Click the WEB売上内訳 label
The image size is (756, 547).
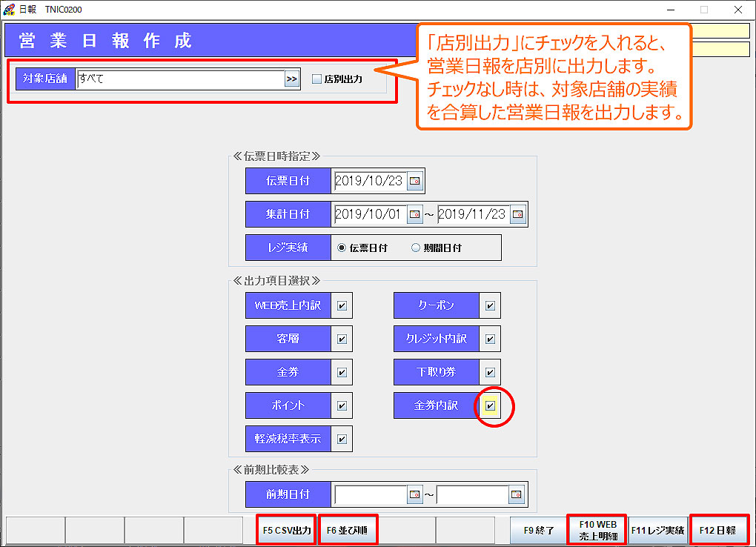coord(288,305)
